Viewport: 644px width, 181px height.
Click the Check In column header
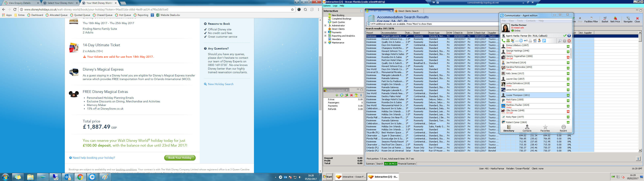point(460,33)
